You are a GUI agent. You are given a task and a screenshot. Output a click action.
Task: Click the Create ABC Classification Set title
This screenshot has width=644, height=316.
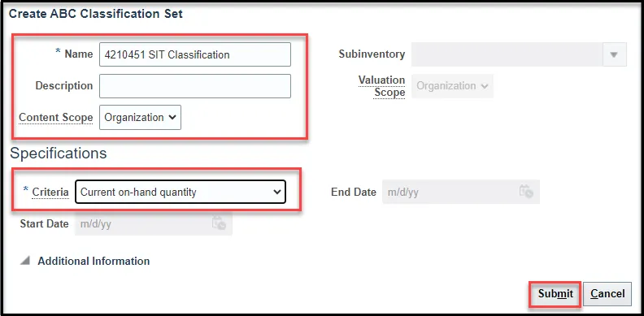click(x=96, y=14)
